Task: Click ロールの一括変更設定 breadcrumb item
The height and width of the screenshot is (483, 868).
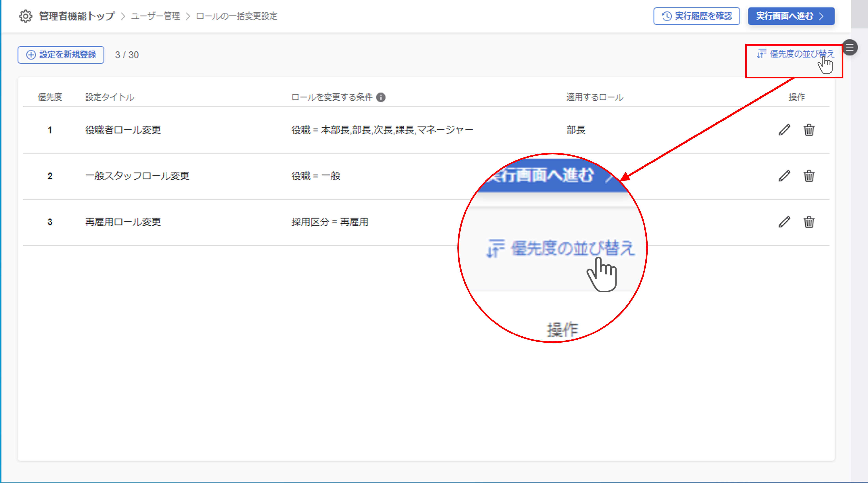Action: [237, 16]
